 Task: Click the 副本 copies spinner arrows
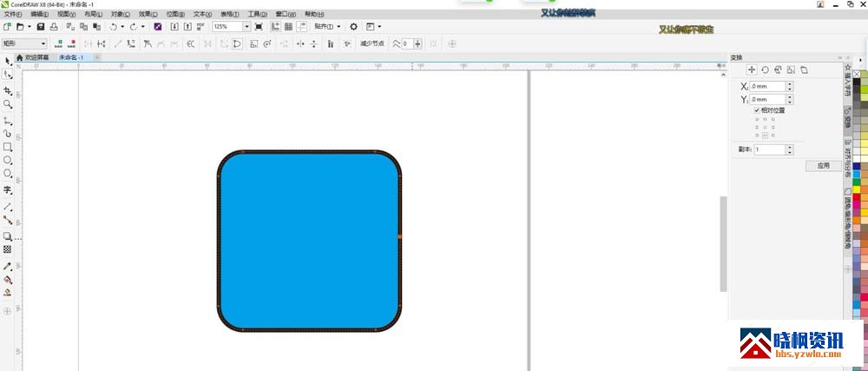click(789, 150)
